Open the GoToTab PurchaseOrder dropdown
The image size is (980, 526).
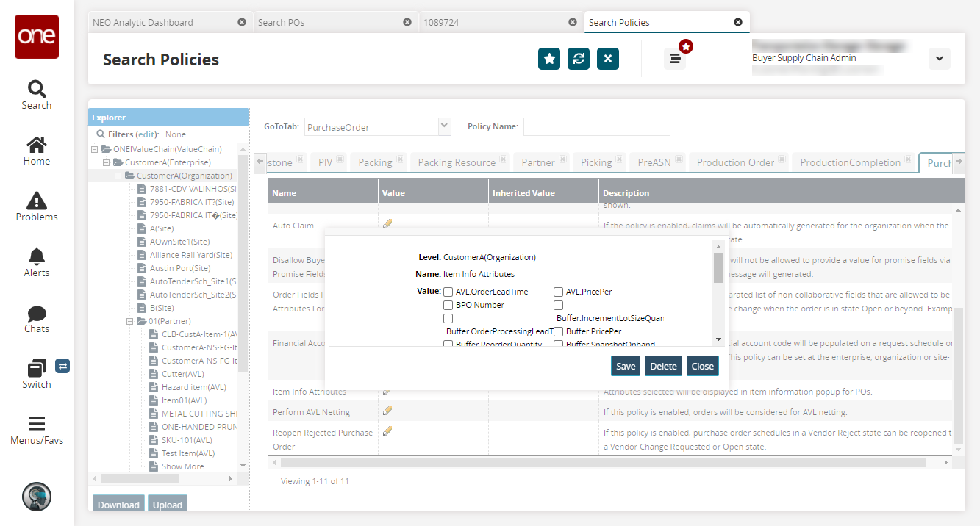(x=444, y=126)
